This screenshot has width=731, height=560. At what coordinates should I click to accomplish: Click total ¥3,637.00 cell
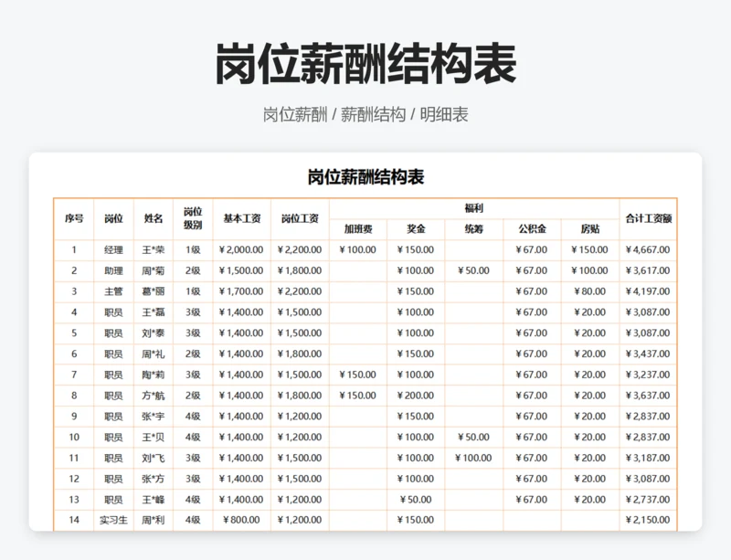[x=648, y=396]
